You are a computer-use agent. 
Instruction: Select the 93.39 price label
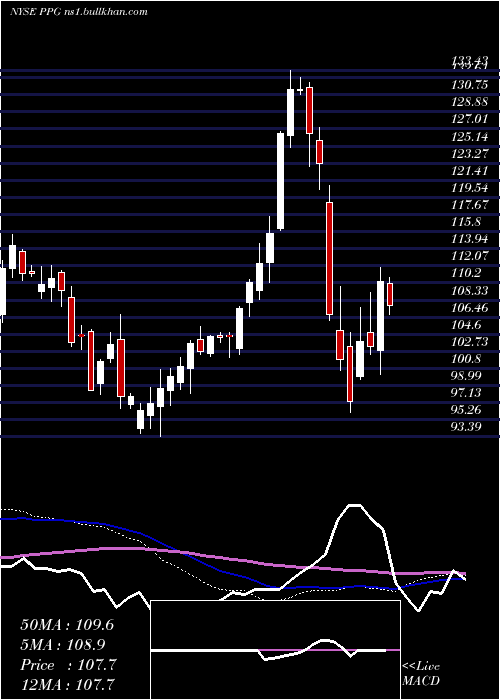point(466,426)
